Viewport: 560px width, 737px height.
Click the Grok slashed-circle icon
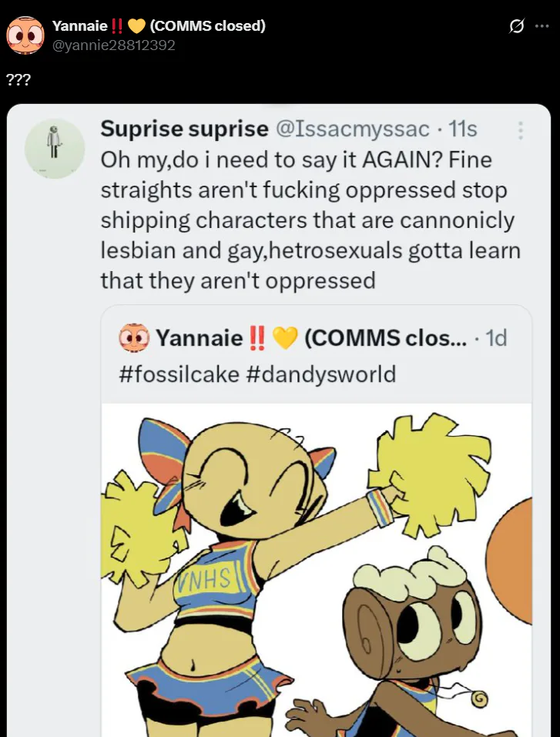[x=516, y=27]
